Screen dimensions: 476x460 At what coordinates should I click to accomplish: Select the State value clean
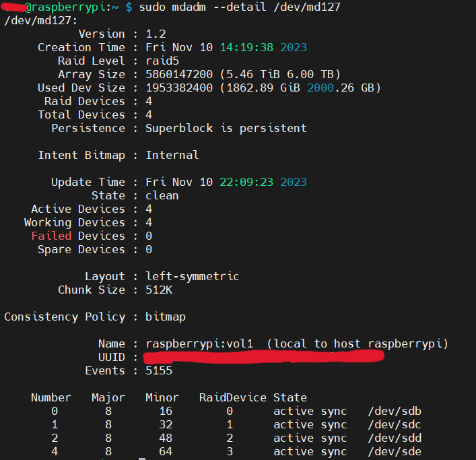[162, 195]
